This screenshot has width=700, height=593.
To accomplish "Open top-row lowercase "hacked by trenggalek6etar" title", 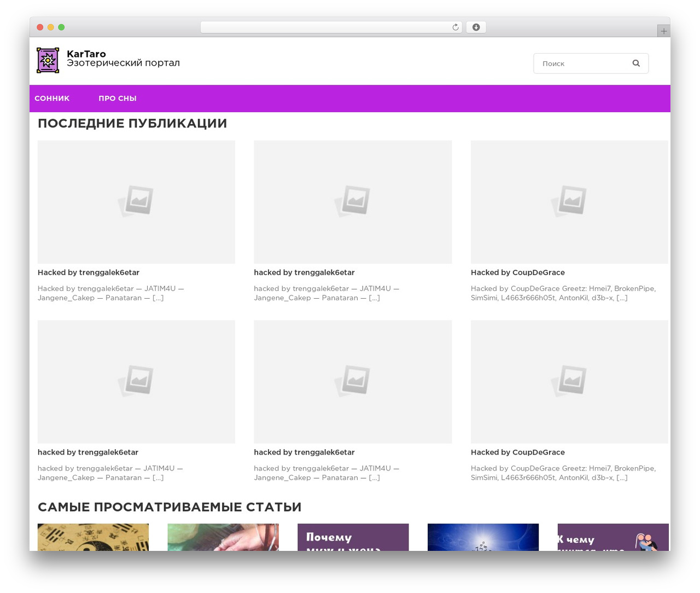I will pyautogui.click(x=304, y=272).
